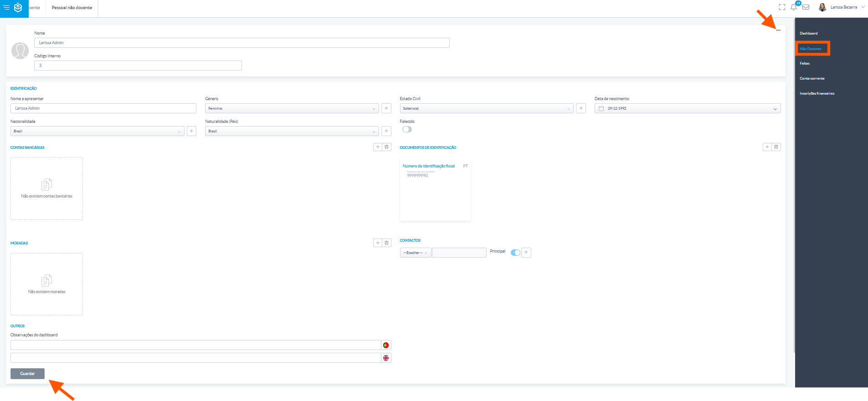Open the three-dots more options menu
868x401 pixels.
(x=778, y=30)
